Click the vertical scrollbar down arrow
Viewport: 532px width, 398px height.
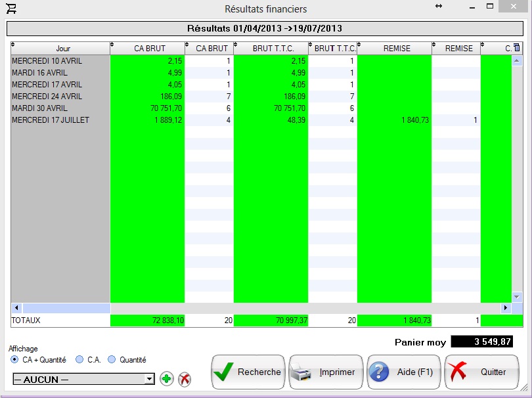point(516,297)
